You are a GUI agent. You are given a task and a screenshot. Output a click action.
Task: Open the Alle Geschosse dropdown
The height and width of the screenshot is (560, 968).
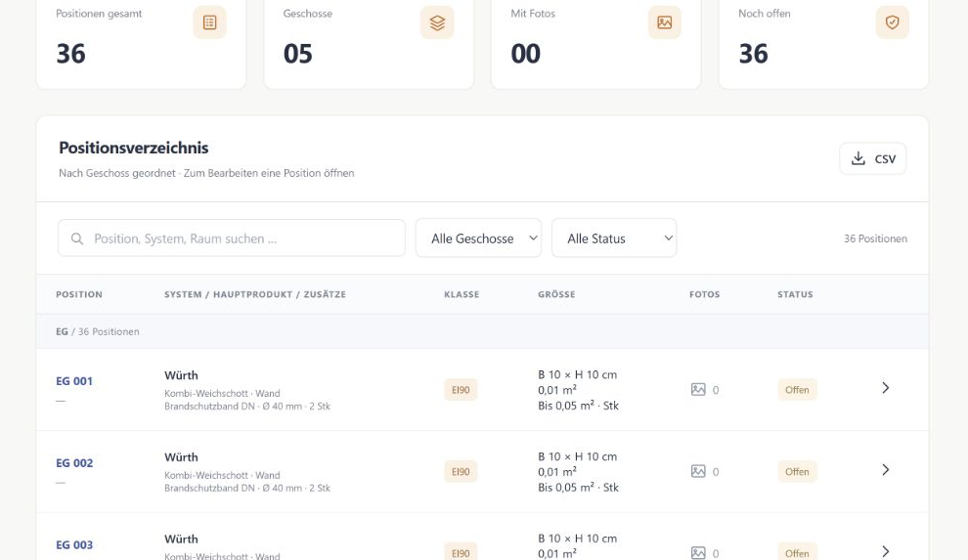(478, 238)
